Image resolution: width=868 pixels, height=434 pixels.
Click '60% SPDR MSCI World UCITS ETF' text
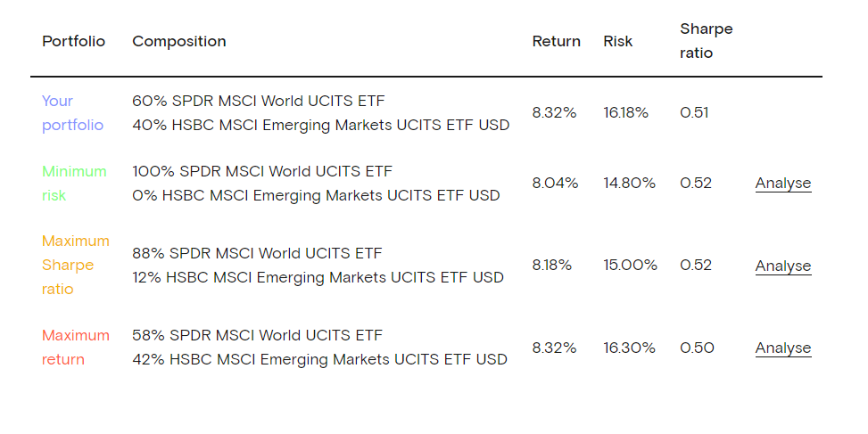(258, 101)
